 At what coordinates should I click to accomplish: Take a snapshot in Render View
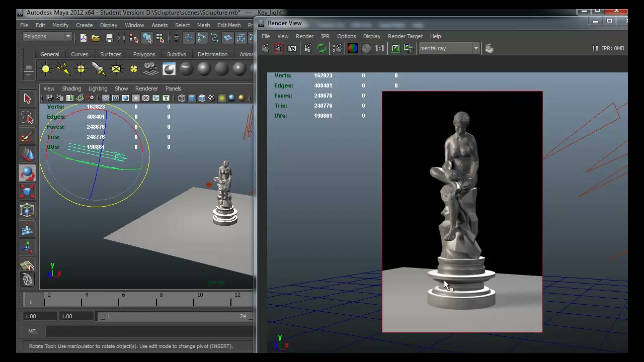[292, 48]
